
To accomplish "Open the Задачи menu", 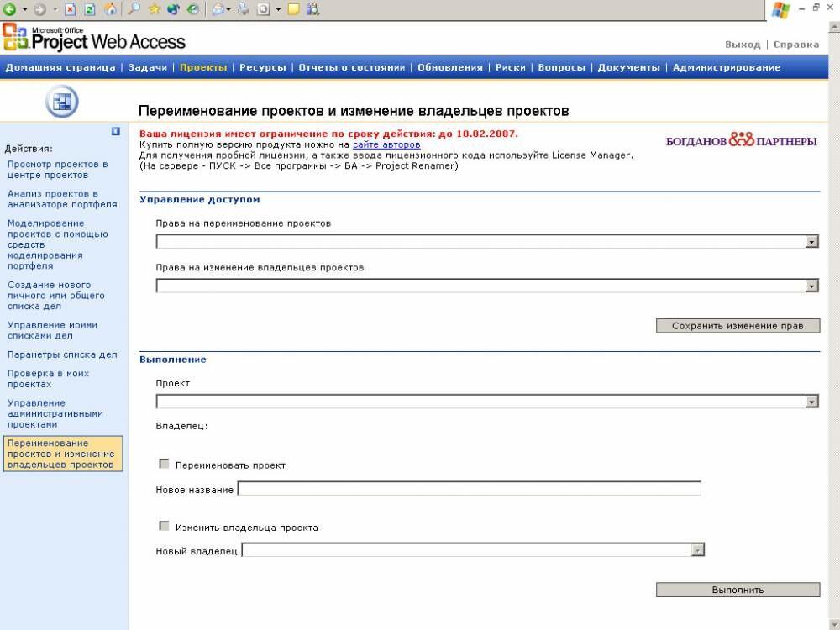I will click(148, 67).
